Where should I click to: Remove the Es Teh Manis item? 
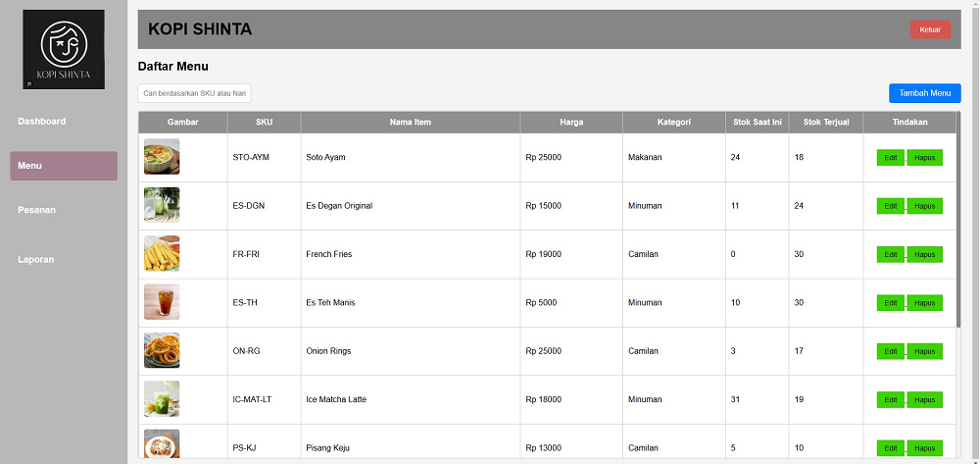click(x=925, y=303)
